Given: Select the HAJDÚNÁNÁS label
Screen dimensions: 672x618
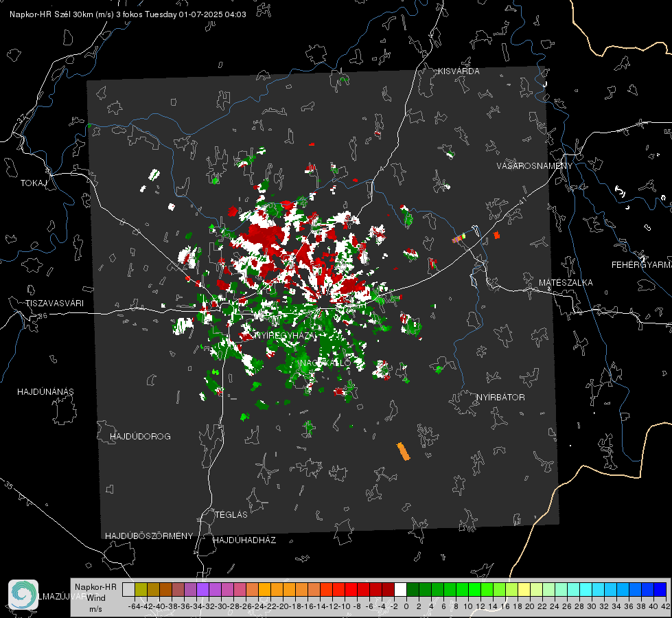Looking at the screenshot, I should (x=45, y=392).
